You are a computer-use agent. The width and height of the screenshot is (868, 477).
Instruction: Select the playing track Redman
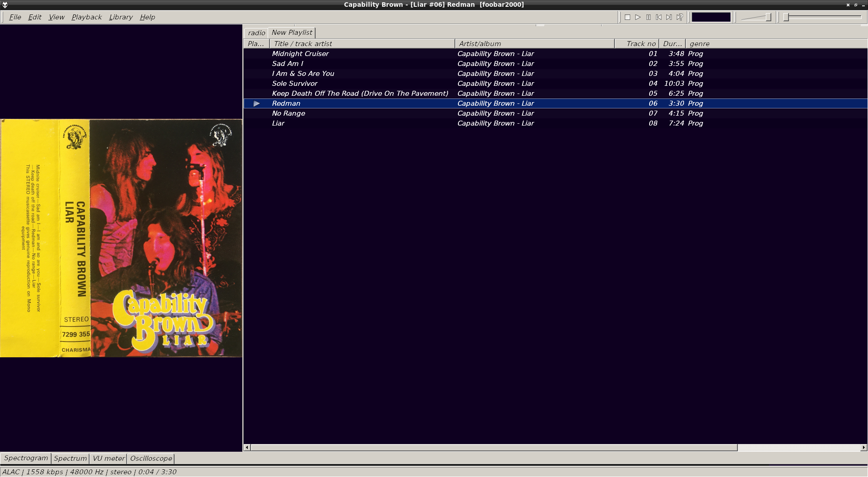click(556, 103)
